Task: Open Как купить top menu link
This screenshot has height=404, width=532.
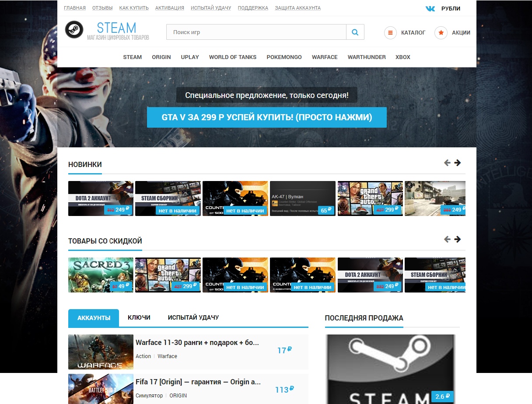Action: (x=134, y=8)
